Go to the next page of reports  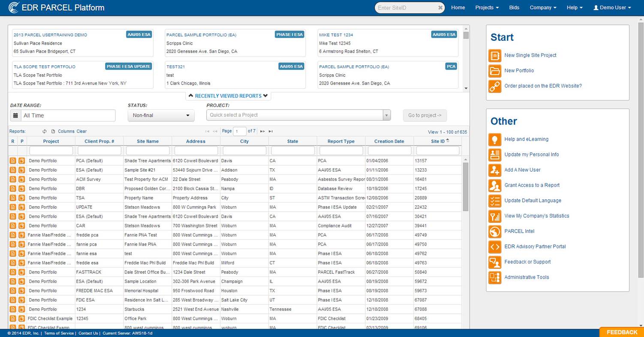262,131
